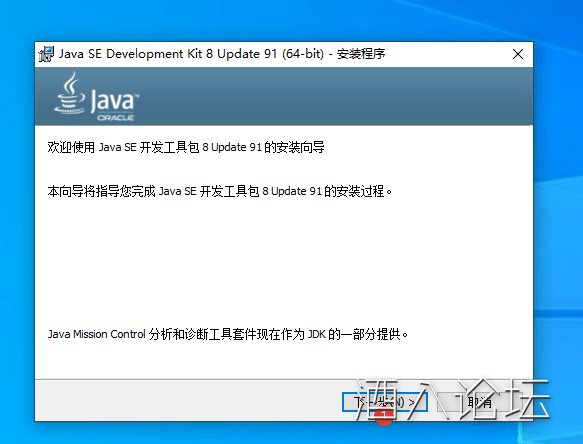
Task: Click the title bar text Java SE Development Kit
Action: 131,54
